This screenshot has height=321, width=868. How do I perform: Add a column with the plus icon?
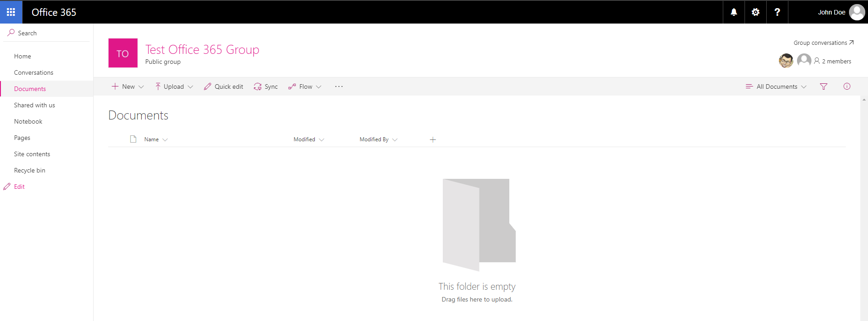433,139
